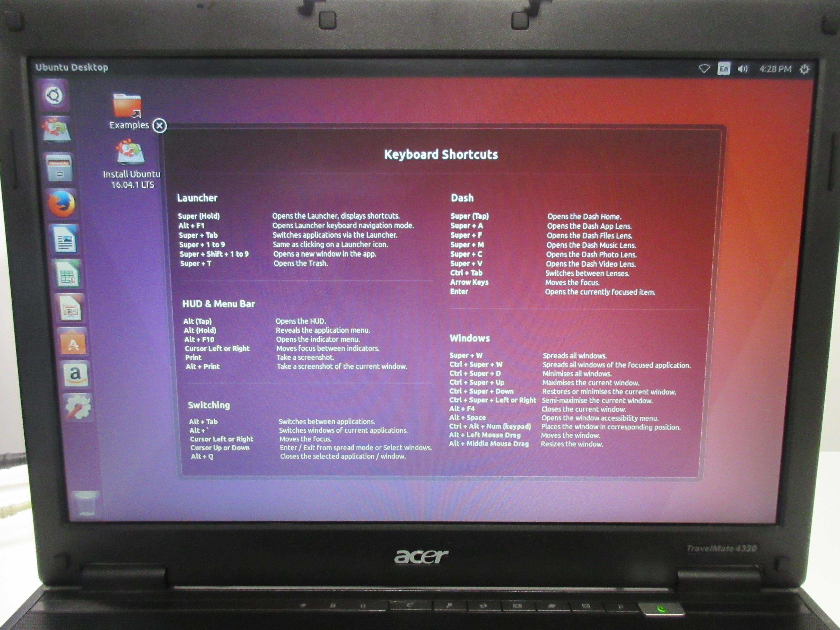Click Ctrl + Alt + Num (keypad) text
840x630 pixels.
(x=490, y=426)
